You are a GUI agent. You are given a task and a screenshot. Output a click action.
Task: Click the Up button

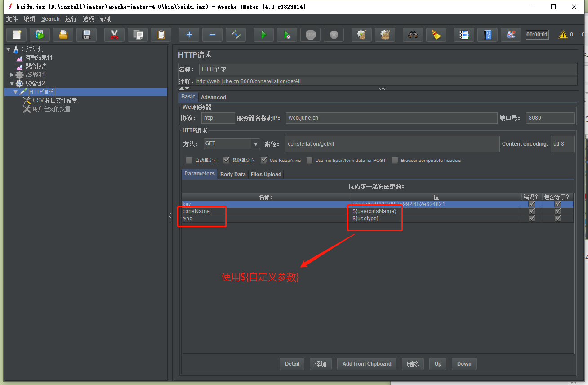438,364
